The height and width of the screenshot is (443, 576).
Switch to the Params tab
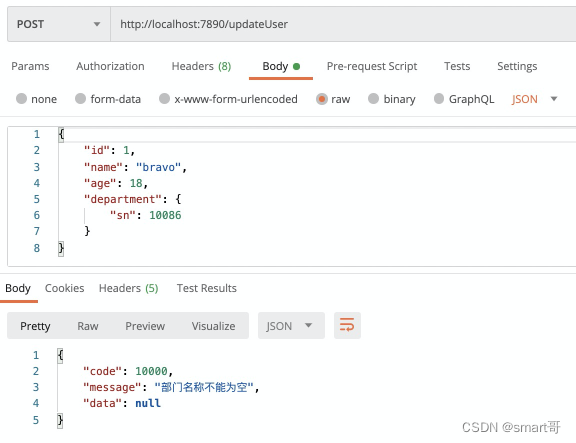30,66
